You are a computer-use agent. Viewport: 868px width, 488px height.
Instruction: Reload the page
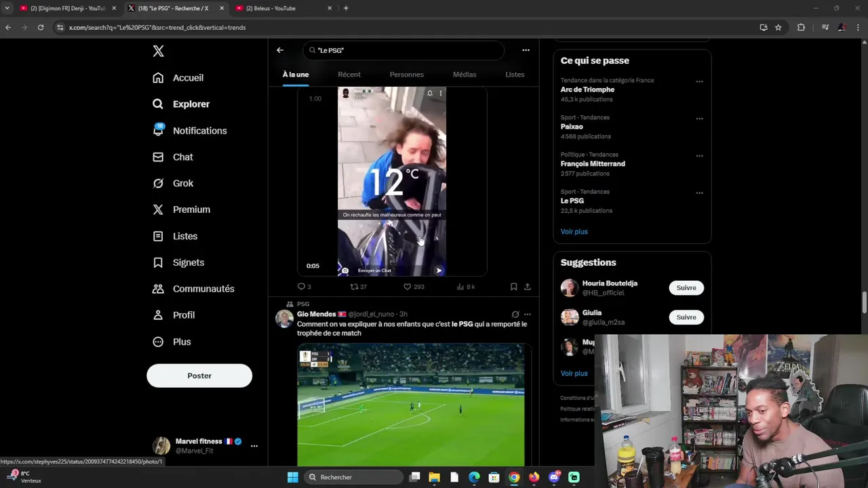click(x=41, y=28)
